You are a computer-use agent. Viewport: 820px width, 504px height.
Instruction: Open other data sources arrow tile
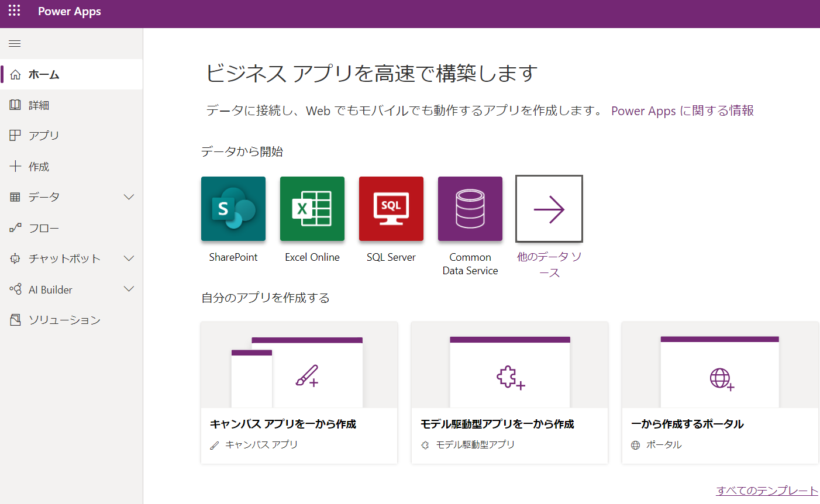549,209
